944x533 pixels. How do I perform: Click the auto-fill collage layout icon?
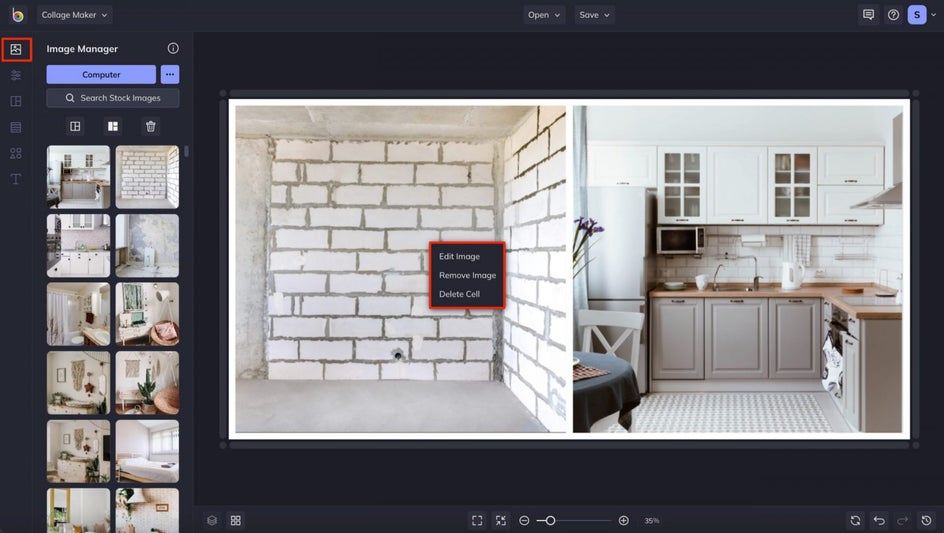(75, 126)
